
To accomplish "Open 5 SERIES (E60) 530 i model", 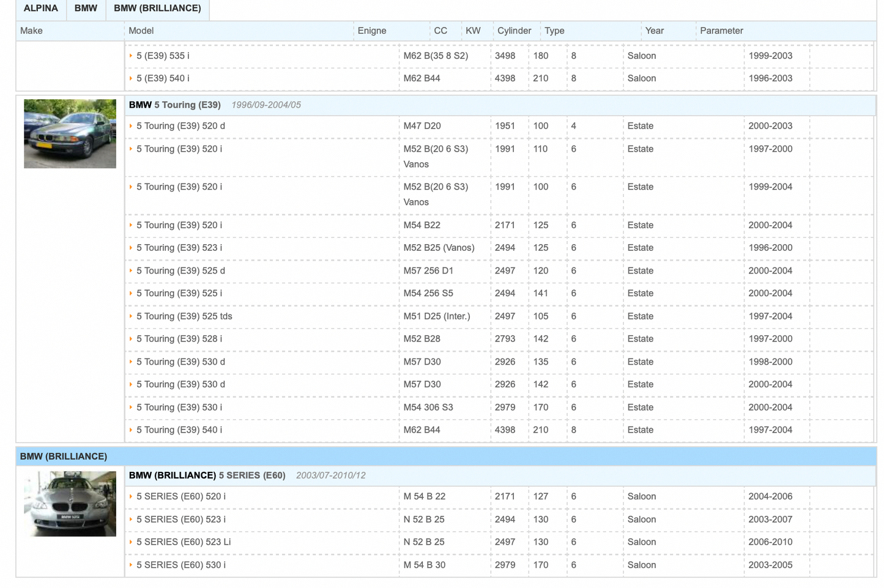I will [181, 565].
